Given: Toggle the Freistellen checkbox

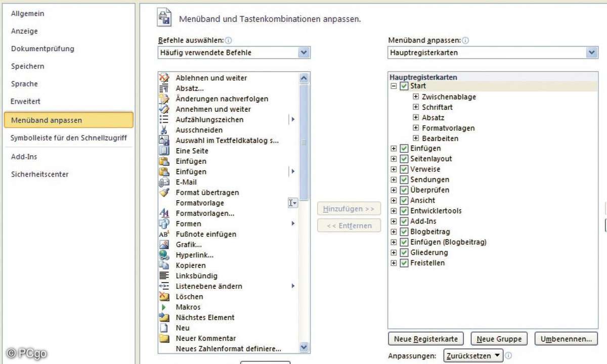Looking at the screenshot, I should (404, 263).
